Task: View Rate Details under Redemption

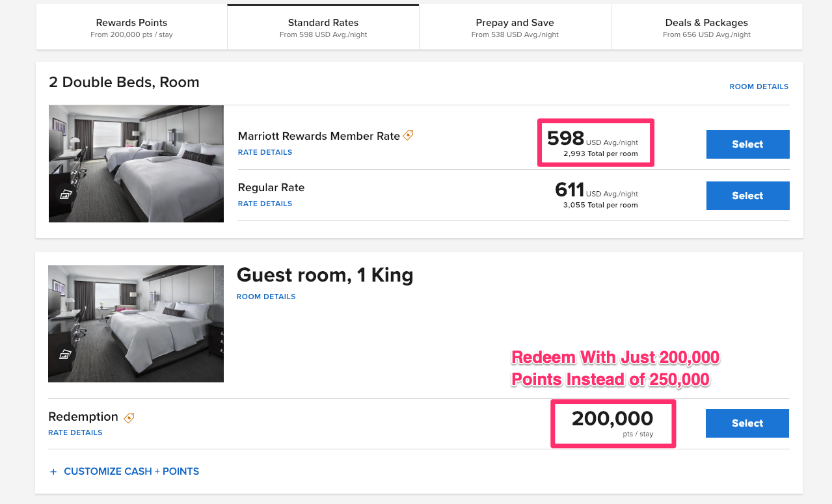Action: tap(75, 432)
